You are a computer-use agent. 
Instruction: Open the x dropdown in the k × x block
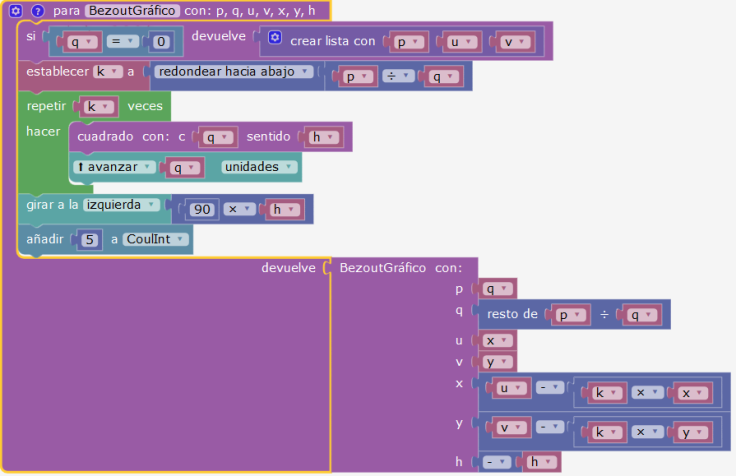[x=695, y=393]
